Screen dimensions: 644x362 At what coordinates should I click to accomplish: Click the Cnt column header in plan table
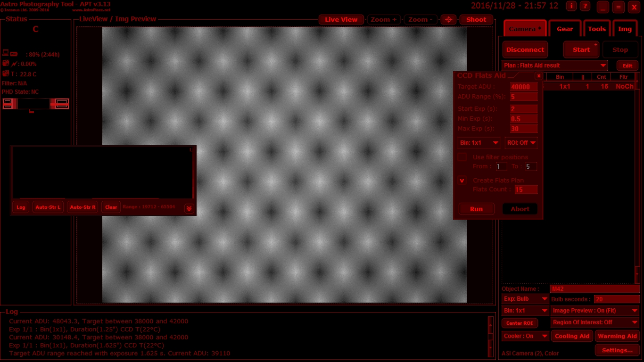tap(601, 77)
